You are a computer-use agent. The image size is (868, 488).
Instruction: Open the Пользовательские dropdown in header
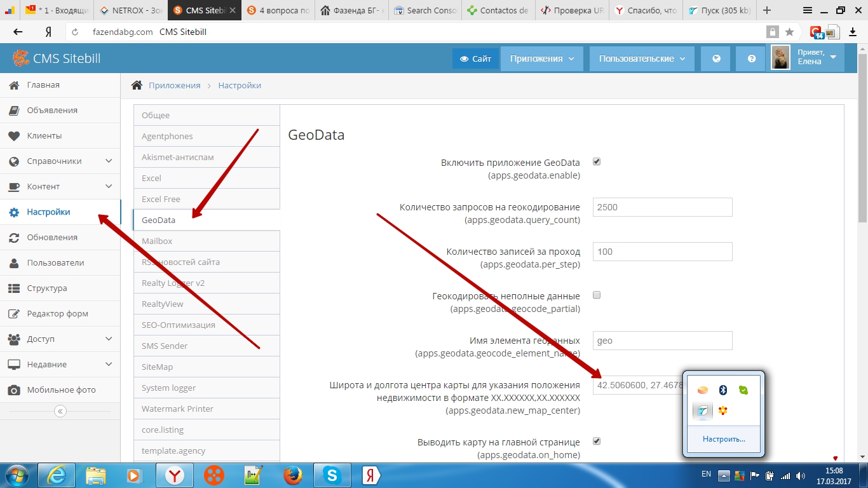point(642,58)
